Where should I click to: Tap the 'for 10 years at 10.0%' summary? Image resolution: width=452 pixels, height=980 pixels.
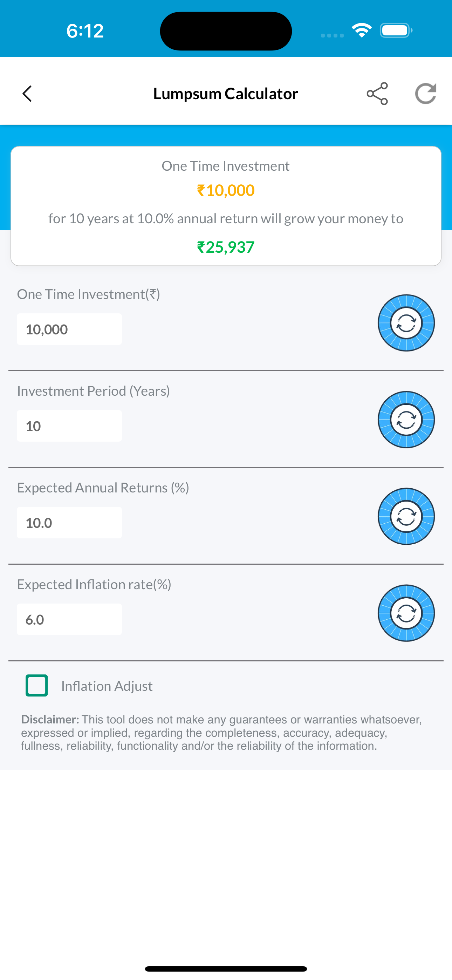[226, 219]
